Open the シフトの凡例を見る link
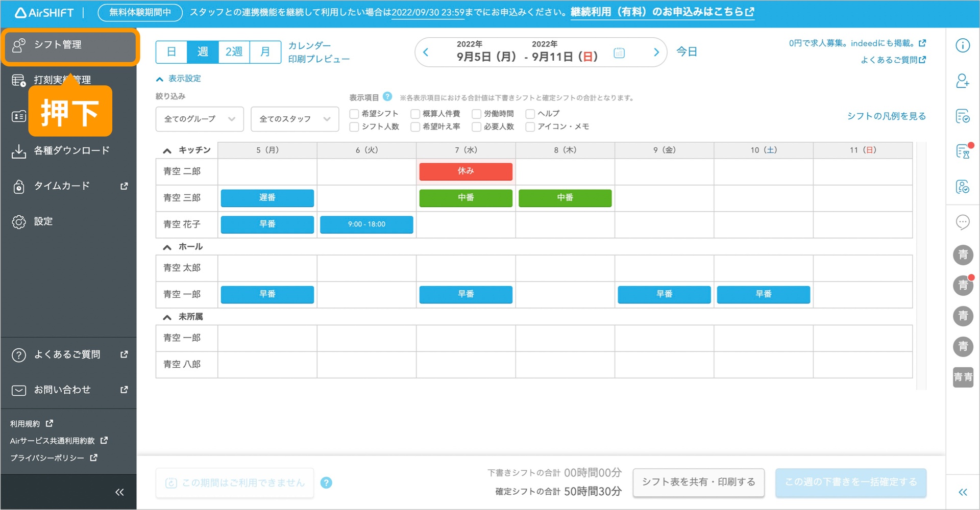The image size is (980, 510). point(886,116)
